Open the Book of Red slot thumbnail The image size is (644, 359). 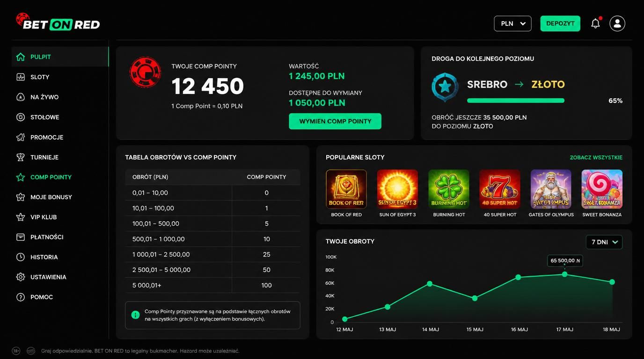point(346,189)
